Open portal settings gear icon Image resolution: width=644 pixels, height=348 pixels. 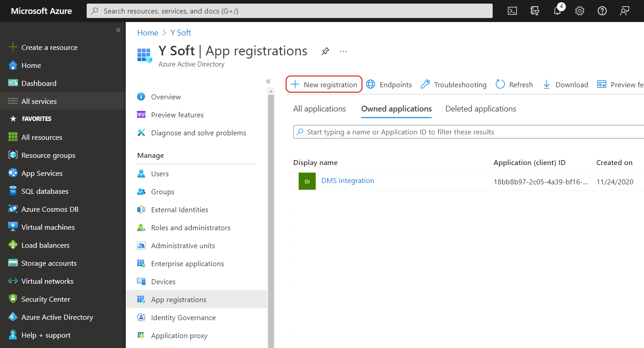(580, 11)
